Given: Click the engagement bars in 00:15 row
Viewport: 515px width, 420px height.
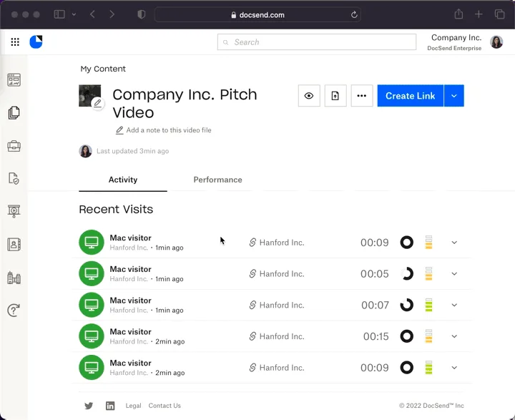Looking at the screenshot, I should click(428, 336).
